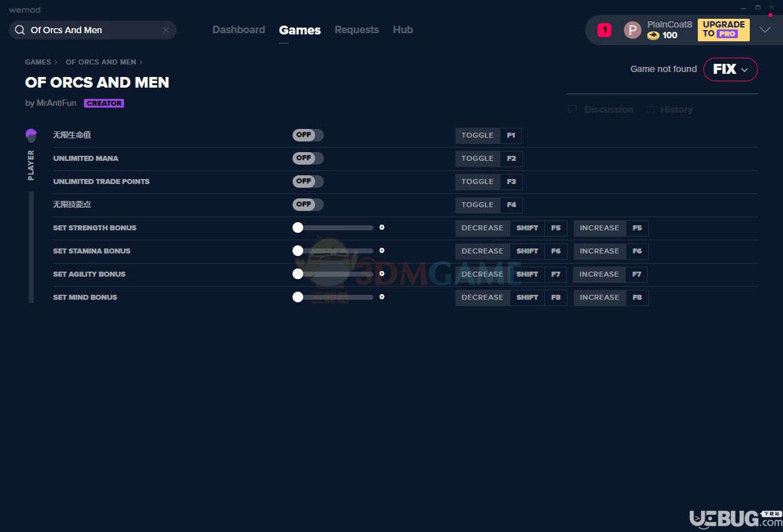The width and height of the screenshot is (783, 532).
Task: Click Upgrade to Pro button
Action: (723, 30)
